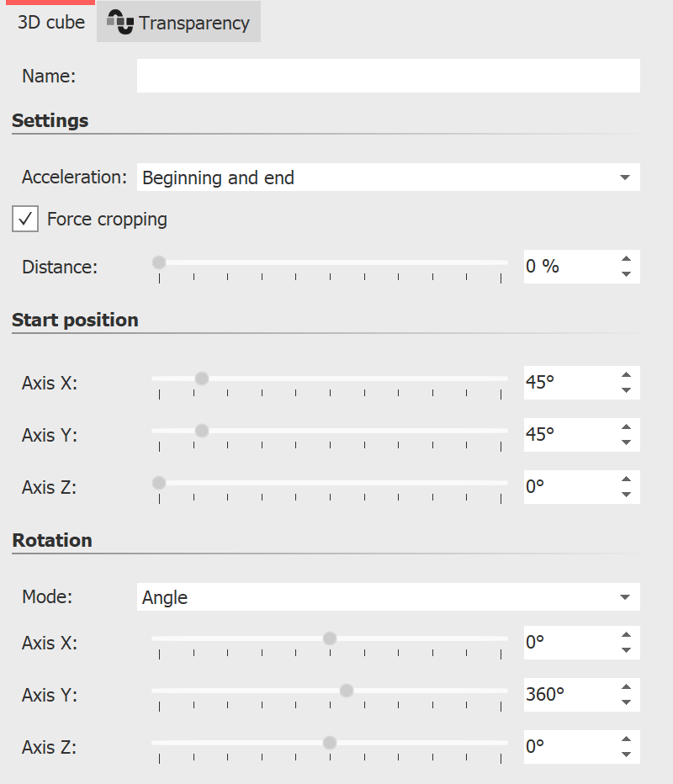The height and width of the screenshot is (784, 673).
Task: Click the Name text field
Action: pyautogui.click(x=388, y=76)
